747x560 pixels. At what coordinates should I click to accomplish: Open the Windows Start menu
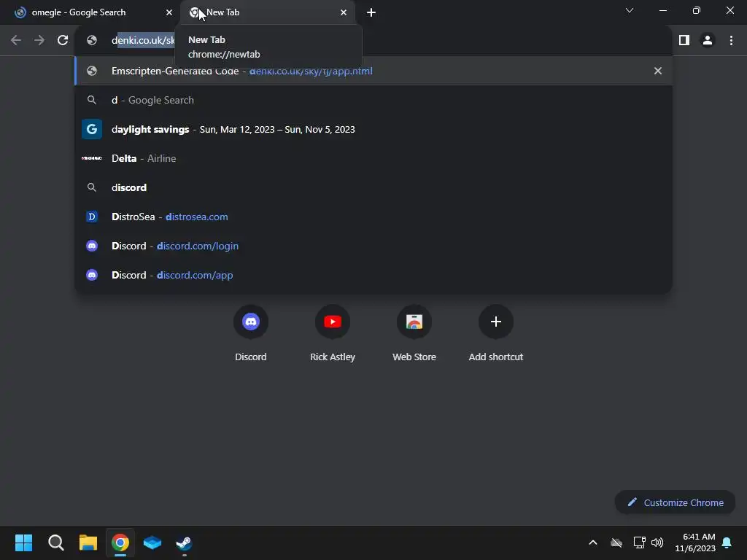pos(23,542)
